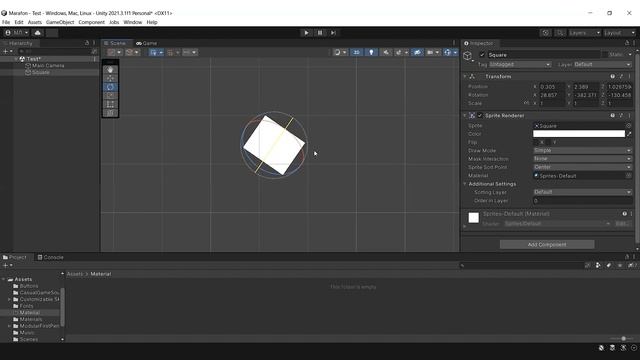Open the account dropdown
This screenshot has width=640, height=360.
coord(16,33)
